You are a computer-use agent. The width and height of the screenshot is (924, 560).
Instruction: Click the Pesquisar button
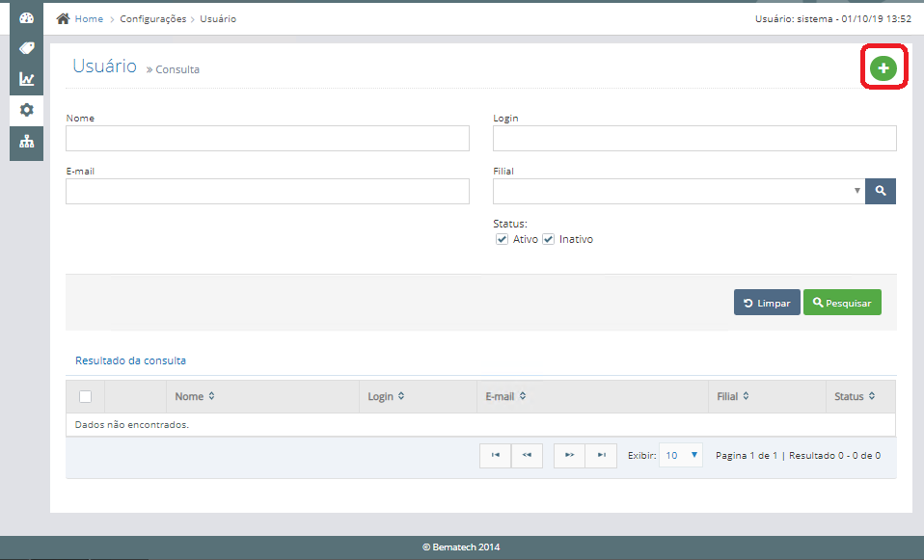click(842, 302)
